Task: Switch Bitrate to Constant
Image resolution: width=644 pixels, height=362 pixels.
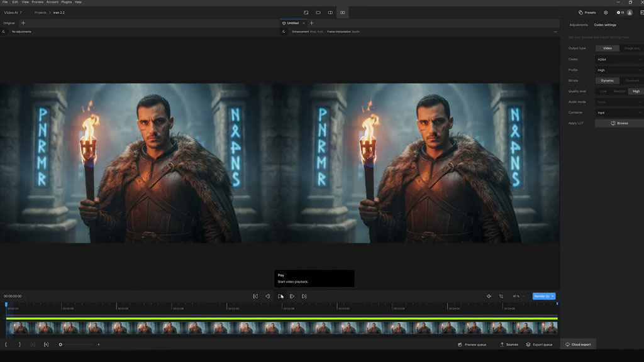Action: pos(631,80)
